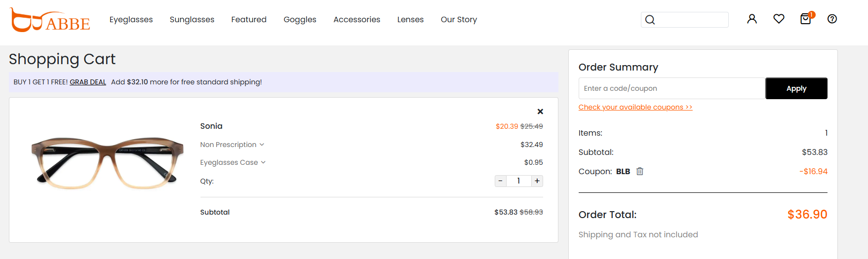Go to the Our Story page

[459, 19]
